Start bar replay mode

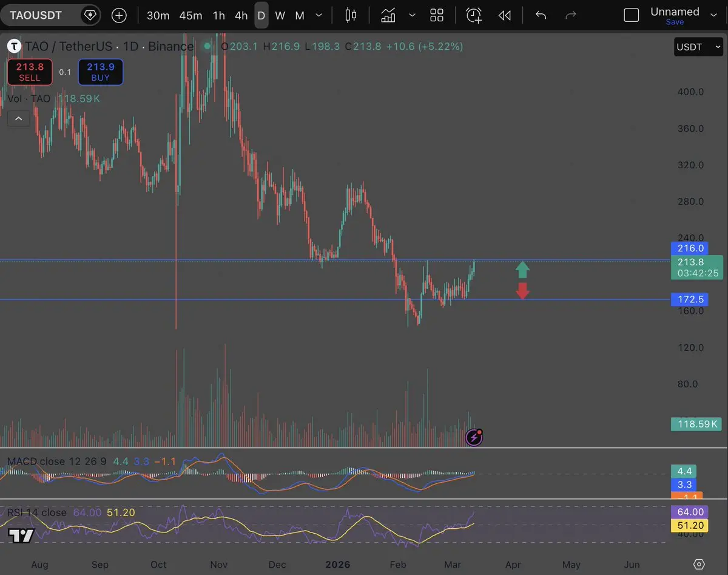(505, 15)
